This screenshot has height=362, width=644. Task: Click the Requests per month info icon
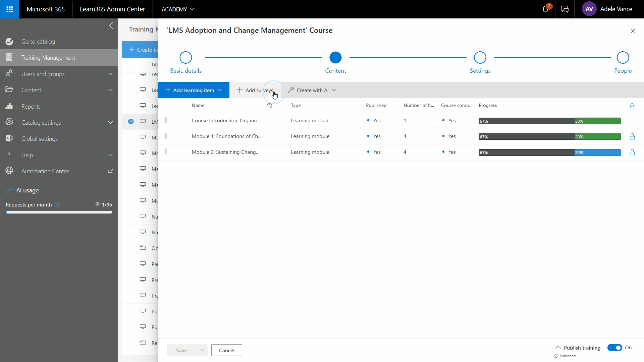tap(58, 204)
